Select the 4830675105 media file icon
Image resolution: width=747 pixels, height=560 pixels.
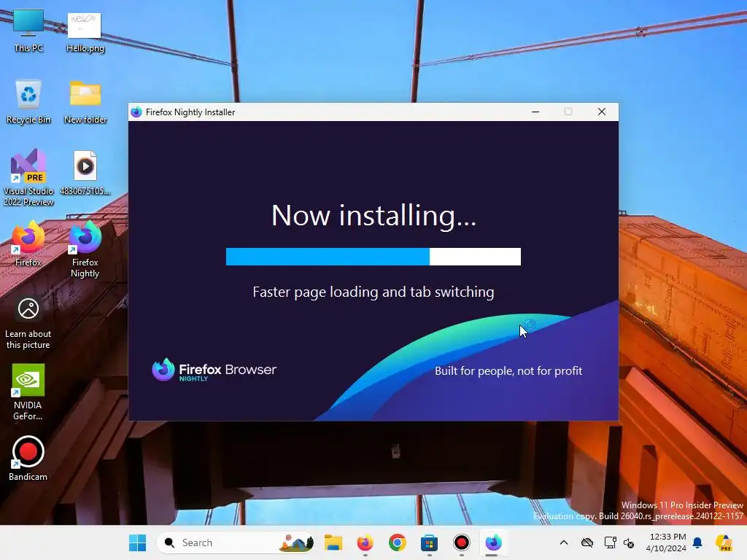point(85,172)
